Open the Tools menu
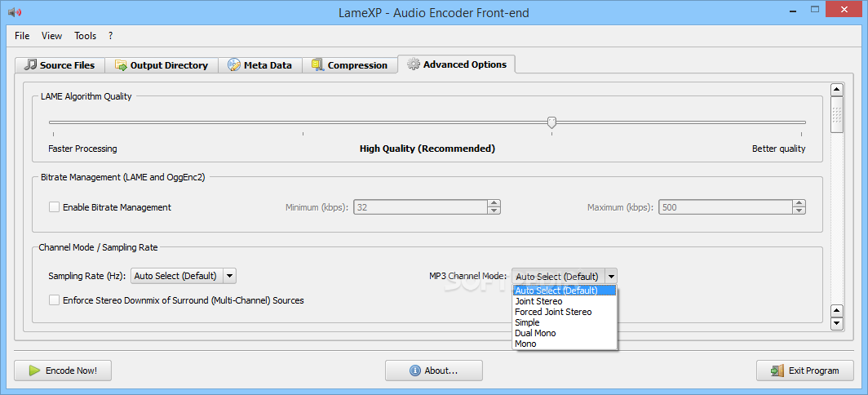Viewport: 868px width, 395px height. (85, 35)
